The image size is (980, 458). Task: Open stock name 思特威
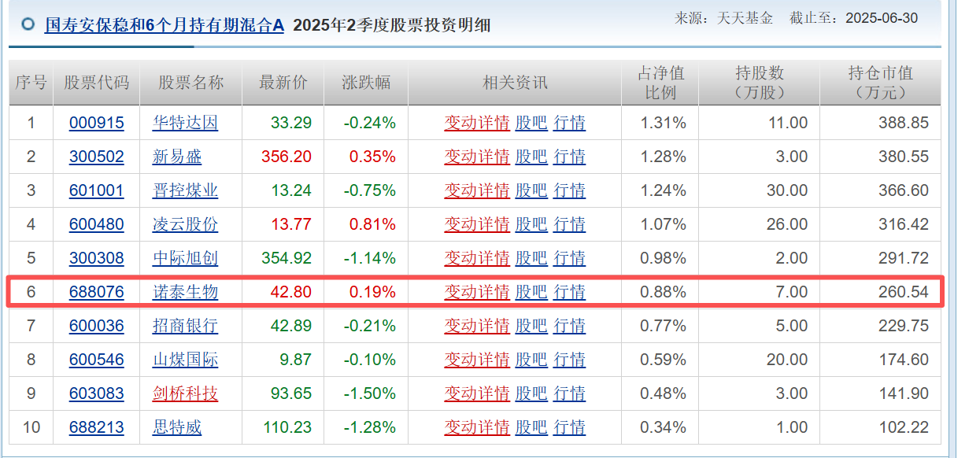[177, 427]
